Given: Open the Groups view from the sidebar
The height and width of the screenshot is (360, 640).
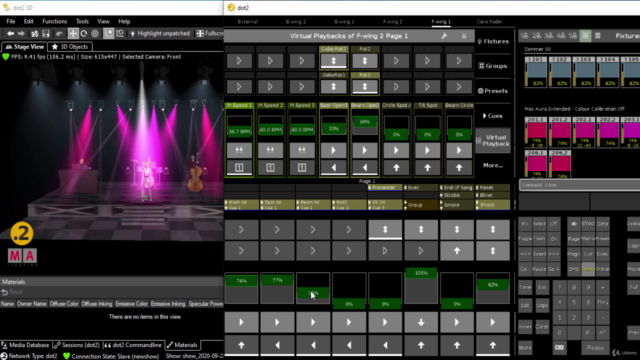Looking at the screenshot, I should tap(493, 66).
